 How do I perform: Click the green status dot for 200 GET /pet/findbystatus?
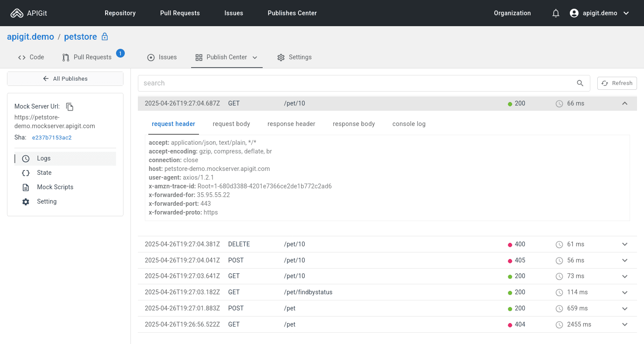pos(510,293)
